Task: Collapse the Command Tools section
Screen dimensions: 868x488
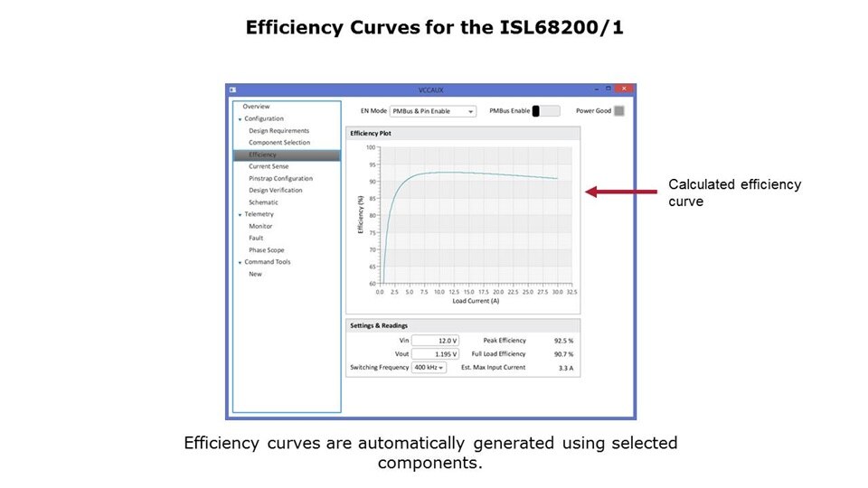Action: (x=240, y=262)
